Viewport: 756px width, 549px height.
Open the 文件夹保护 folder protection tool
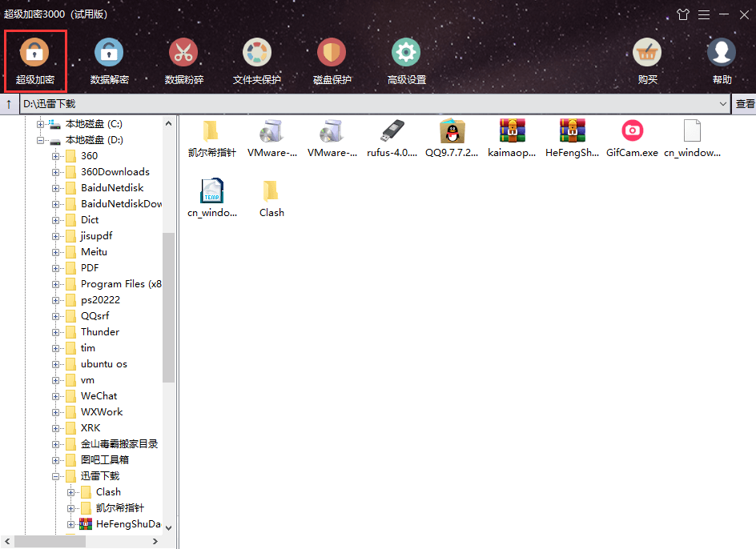[x=257, y=54]
